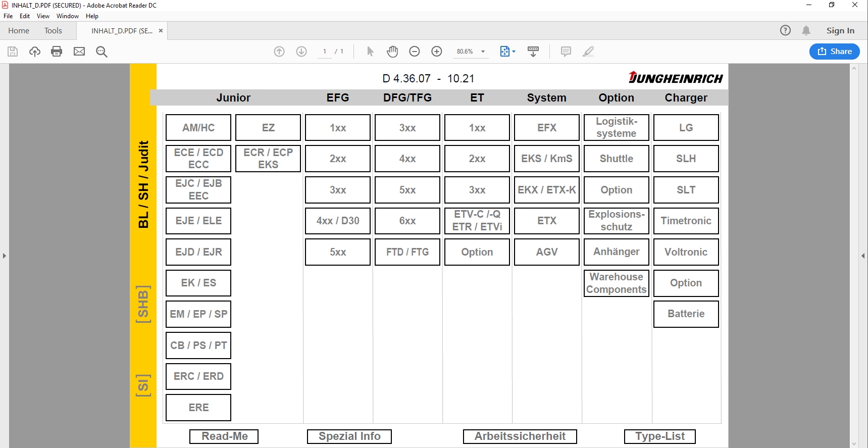Image resolution: width=868 pixels, height=448 pixels.
Task: Click the read mode scrolling icon
Action: [x=533, y=52]
